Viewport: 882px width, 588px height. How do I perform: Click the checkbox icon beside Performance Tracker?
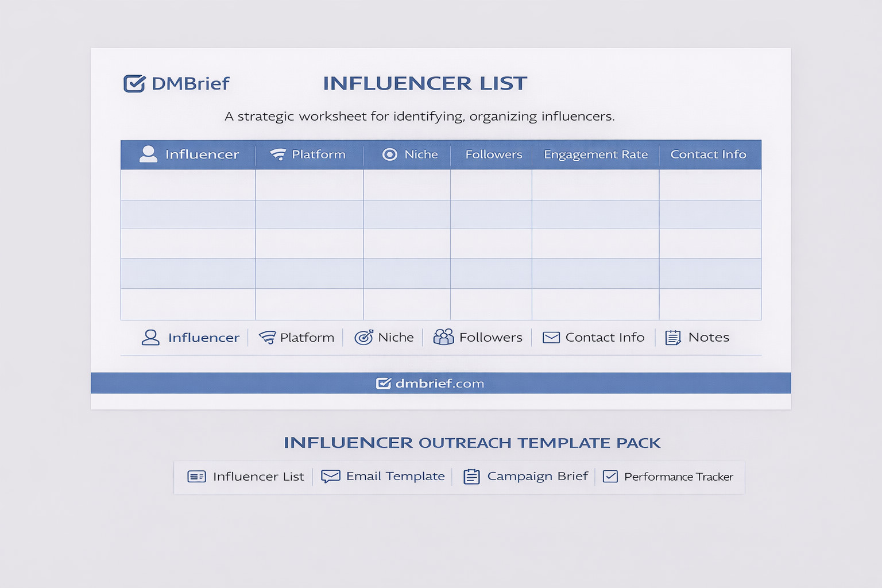point(610,477)
